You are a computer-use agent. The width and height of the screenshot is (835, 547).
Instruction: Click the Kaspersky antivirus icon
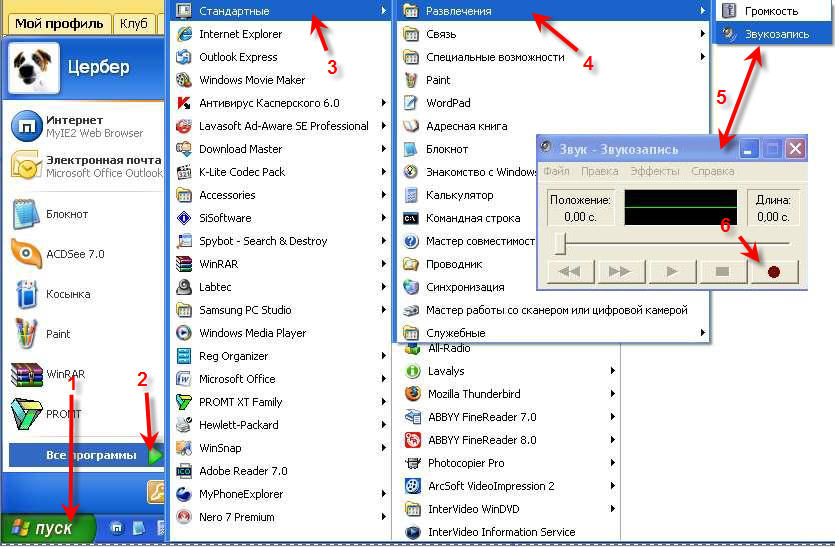point(184,103)
